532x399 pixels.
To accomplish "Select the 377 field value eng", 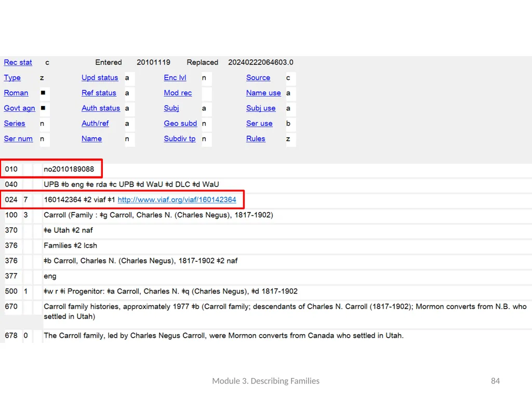I will click(x=50, y=276).
